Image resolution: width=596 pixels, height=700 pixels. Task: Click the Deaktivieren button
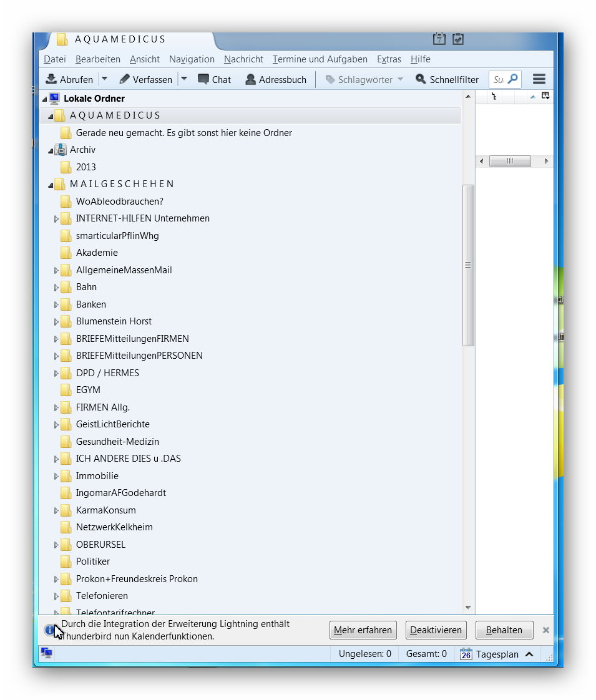436,630
